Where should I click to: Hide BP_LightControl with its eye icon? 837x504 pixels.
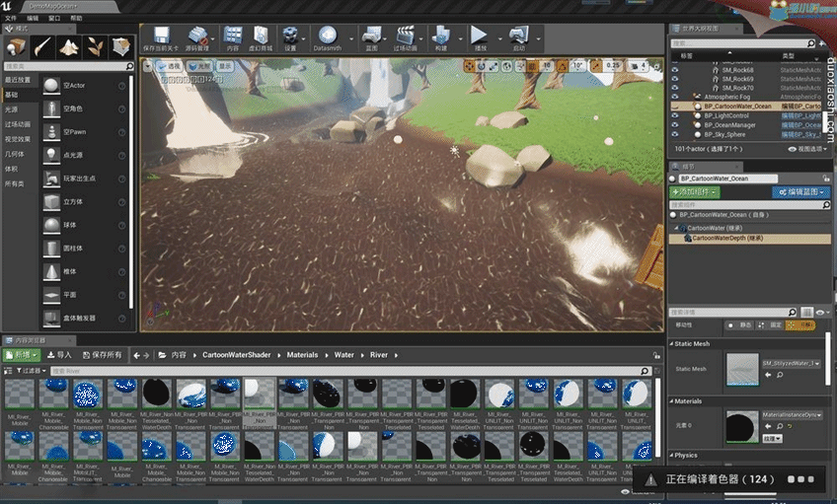[x=675, y=115]
